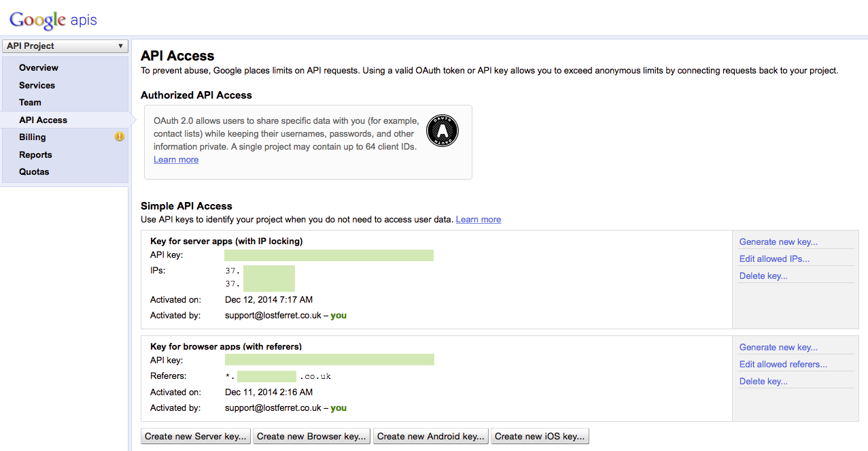This screenshot has width=868, height=451.
Task: Select API Access in sidebar
Action: 43,120
